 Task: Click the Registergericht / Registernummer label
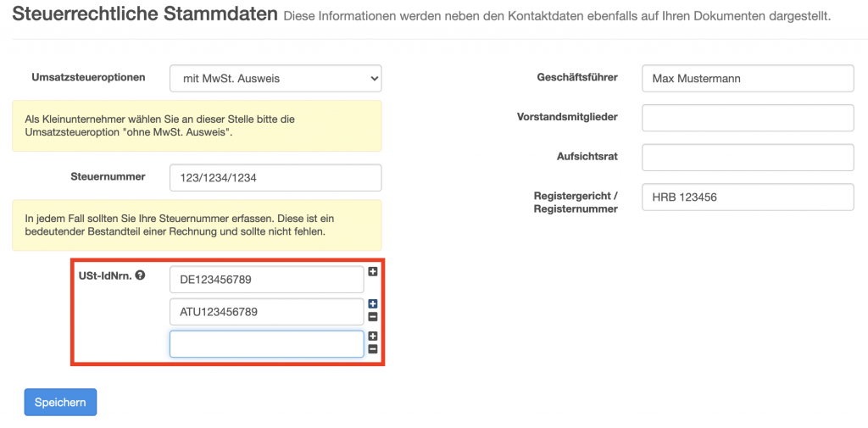(x=576, y=203)
